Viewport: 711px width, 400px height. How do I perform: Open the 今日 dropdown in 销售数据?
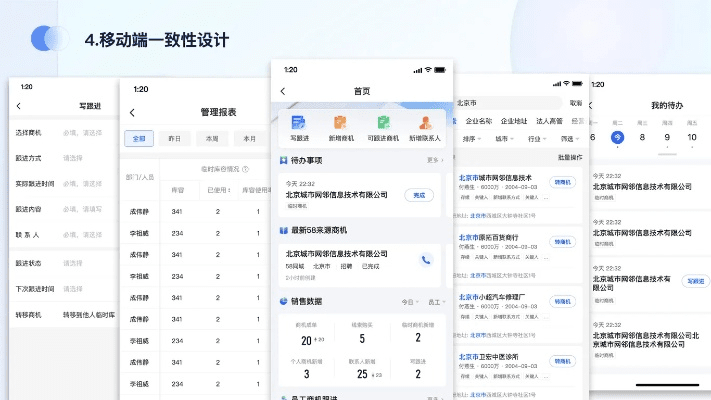click(x=410, y=302)
